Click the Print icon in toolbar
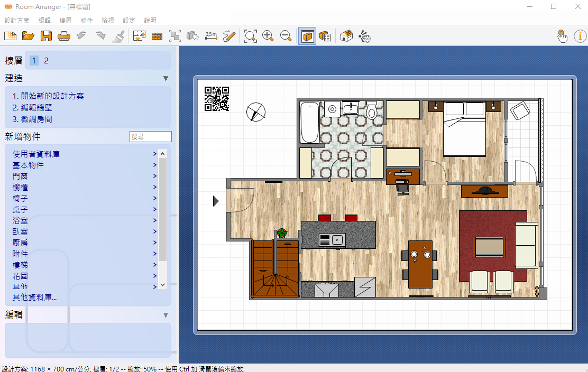 click(x=63, y=36)
